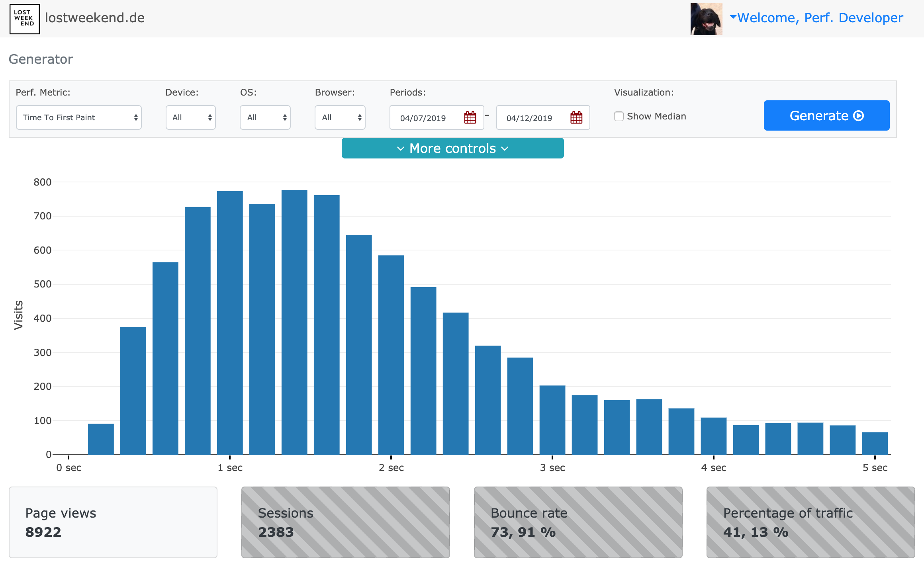Select the Bounce rate stat card
Image resolution: width=924 pixels, height=563 pixels.
tap(578, 522)
